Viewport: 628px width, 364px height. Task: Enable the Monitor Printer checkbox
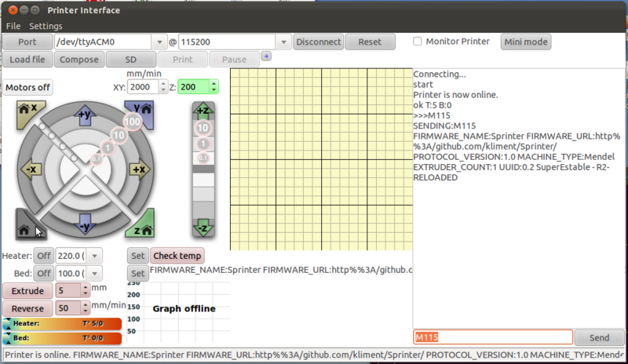tap(418, 42)
